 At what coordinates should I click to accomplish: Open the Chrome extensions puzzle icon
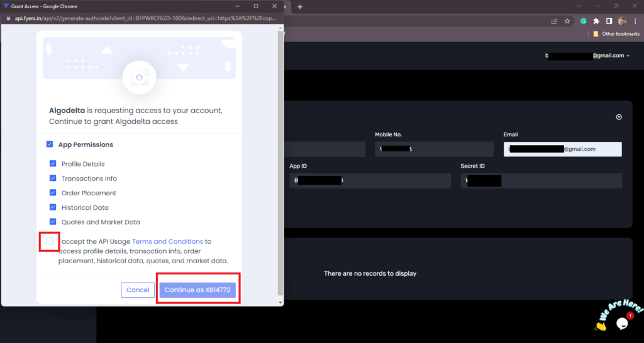tap(596, 21)
